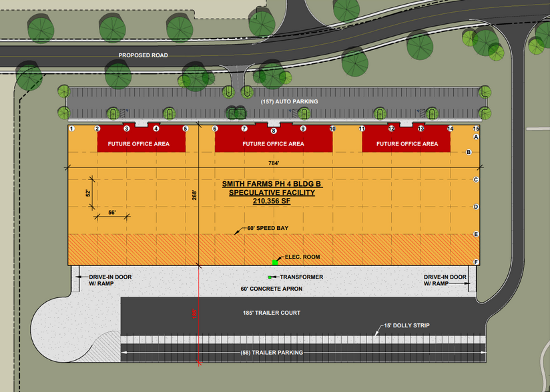The width and height of the screenshot is (550, 392).
Task: Select the (157) AUTO PARKING label
Action: 290,101
